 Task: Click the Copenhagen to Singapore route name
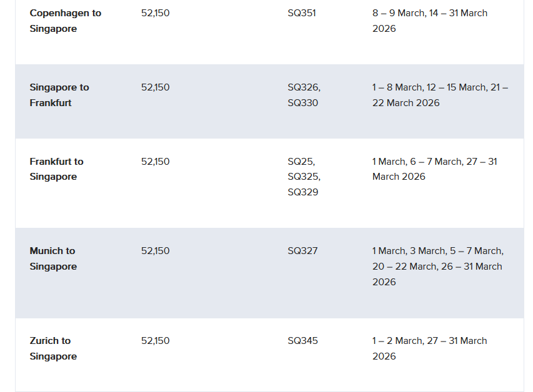tap(65, 21)
